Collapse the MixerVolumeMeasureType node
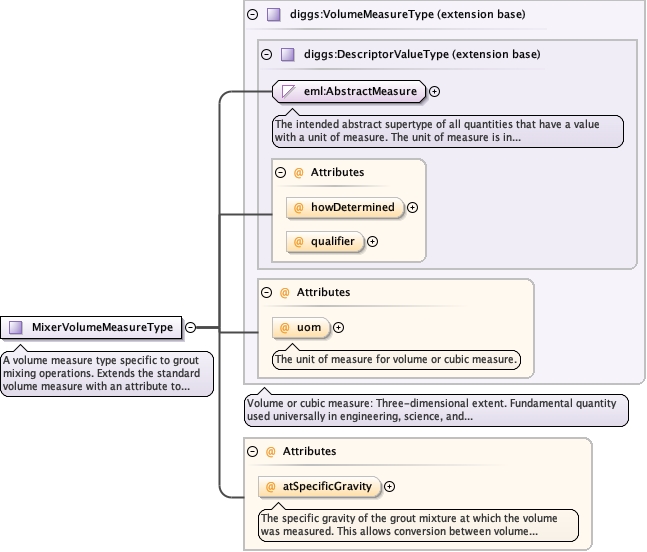647x552 pixels. click(x=190, y=327)
